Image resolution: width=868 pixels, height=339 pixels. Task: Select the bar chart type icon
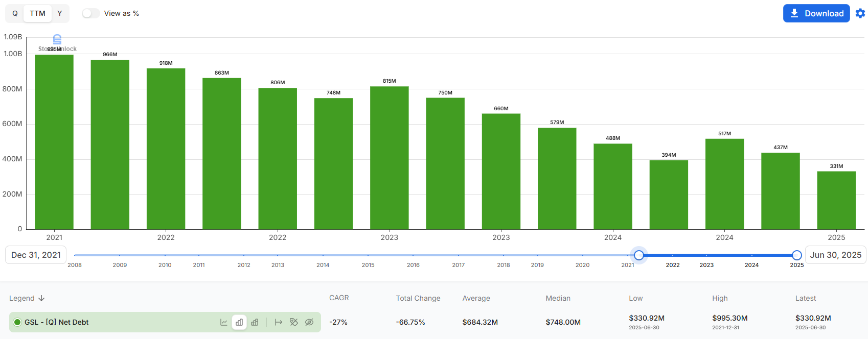pos(239,322)
